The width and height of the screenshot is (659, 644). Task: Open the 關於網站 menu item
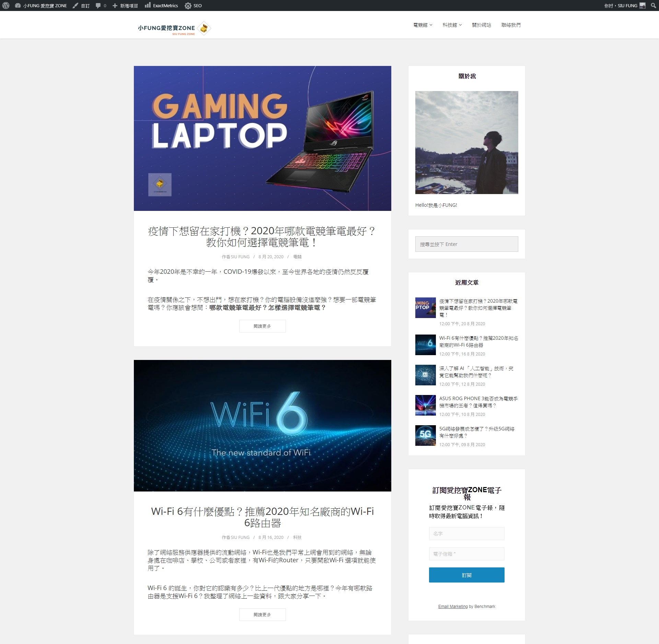[x=481, y=25]
